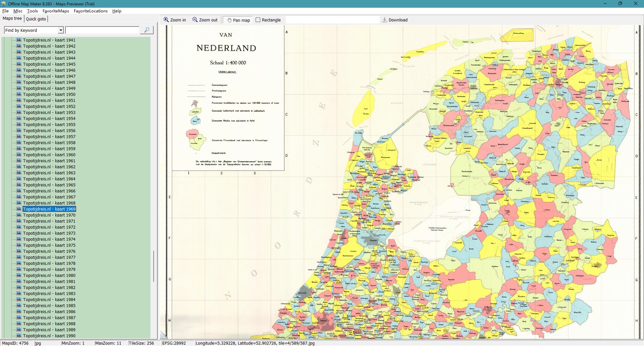
Task: Click map icon beside kaart 1950
Action: click(19, 94)
